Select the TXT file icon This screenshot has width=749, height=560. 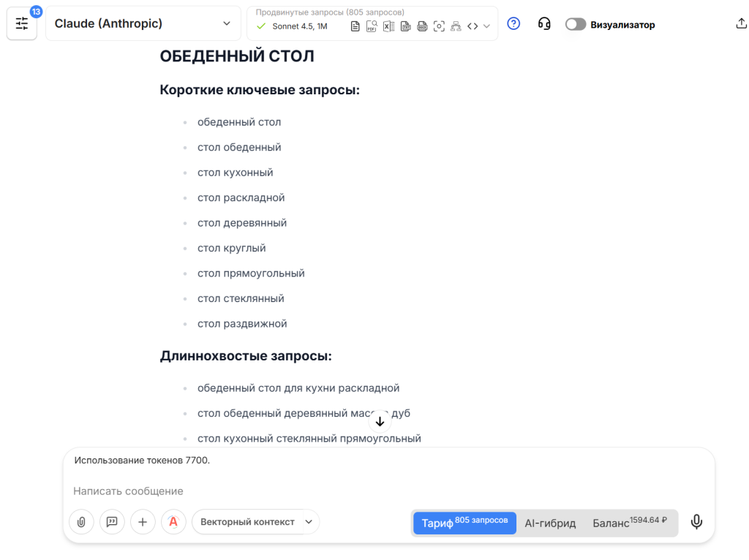pyautogui.click(x=406, y=26)
